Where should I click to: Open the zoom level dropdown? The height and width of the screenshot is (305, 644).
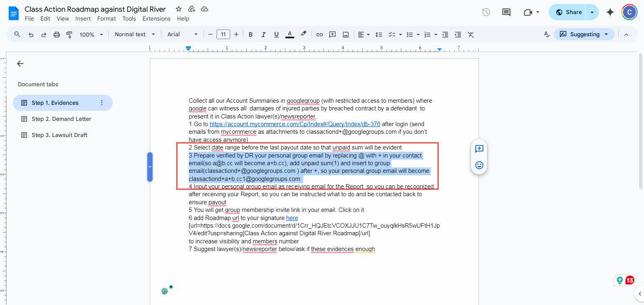[91, 35]
